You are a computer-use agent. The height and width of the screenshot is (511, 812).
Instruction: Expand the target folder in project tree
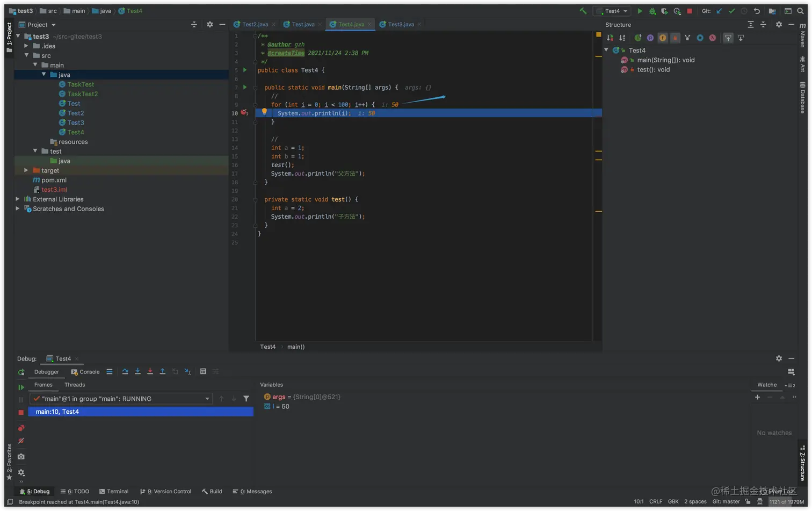pos(26,170)
